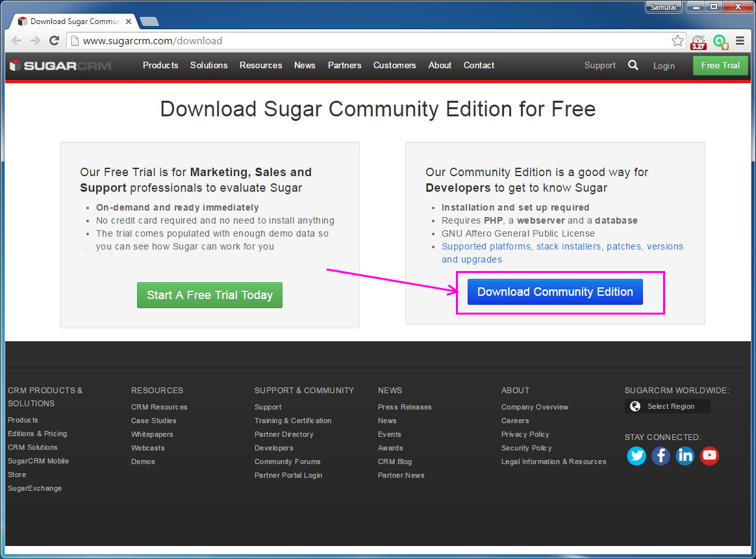Click footer Press Releases link
The image size is (756, 559).
tap(405, 407)
